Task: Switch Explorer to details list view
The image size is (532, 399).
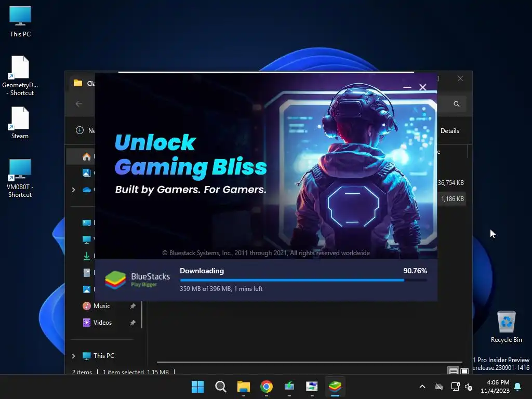Action: pos(453,371)
